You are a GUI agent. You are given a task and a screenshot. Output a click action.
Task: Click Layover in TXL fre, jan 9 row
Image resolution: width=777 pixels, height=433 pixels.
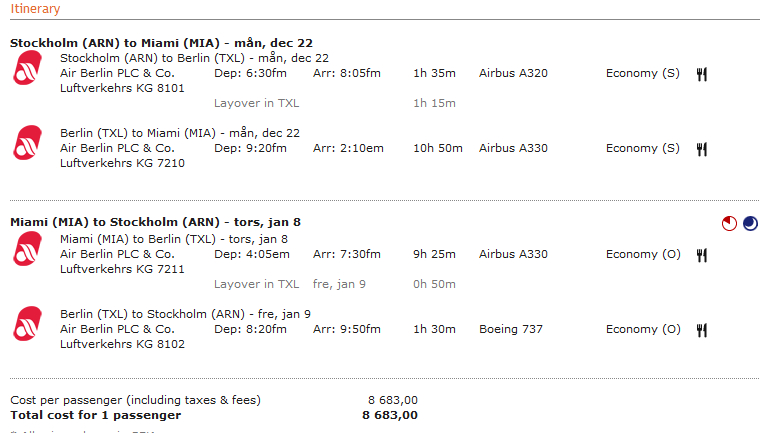click(x=335, y=284)
